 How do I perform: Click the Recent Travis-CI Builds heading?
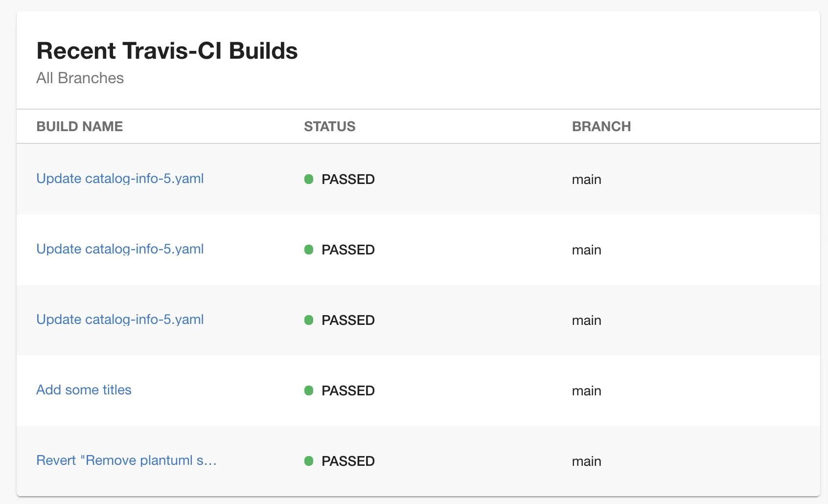(167, 51)
